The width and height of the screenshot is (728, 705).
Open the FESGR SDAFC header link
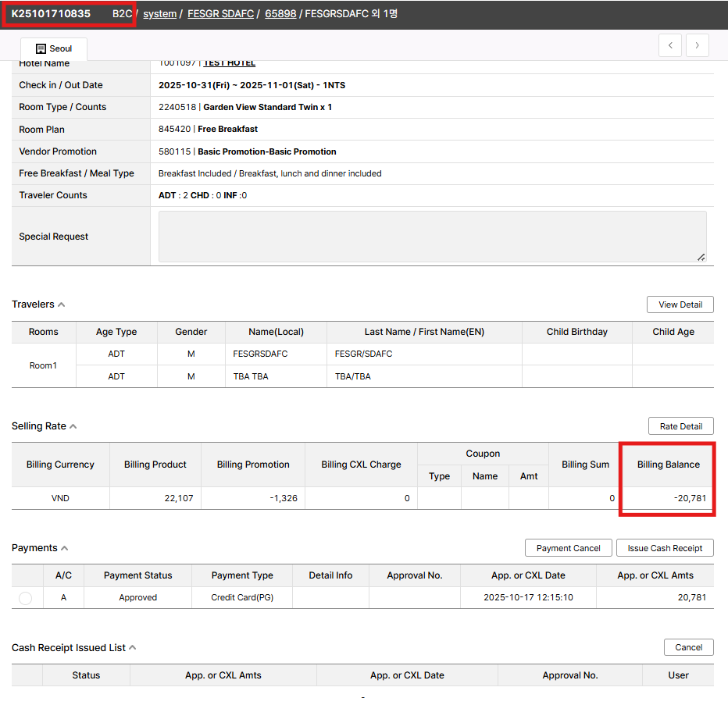(220, 13)
